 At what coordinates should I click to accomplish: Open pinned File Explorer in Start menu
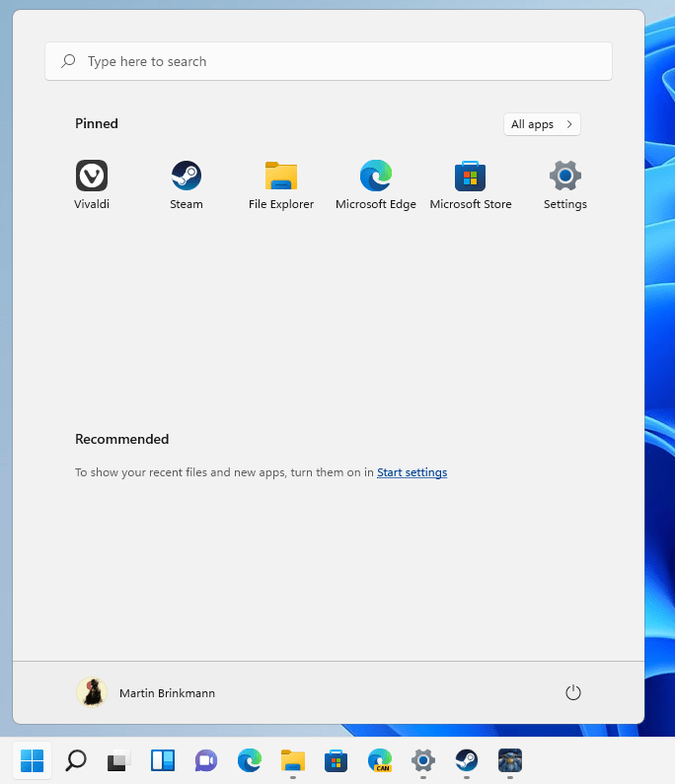click(x=281, y=184)
